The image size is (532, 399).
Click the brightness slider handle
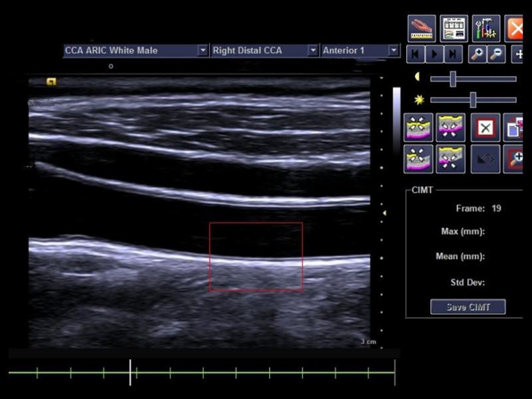pyautogui.click(x=473, y=100)
